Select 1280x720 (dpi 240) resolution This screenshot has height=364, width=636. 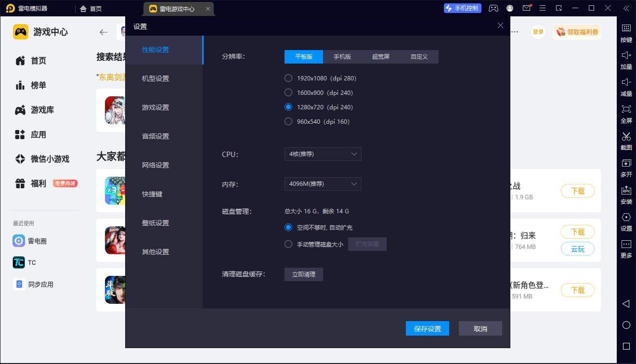click(x=319, y=107)
